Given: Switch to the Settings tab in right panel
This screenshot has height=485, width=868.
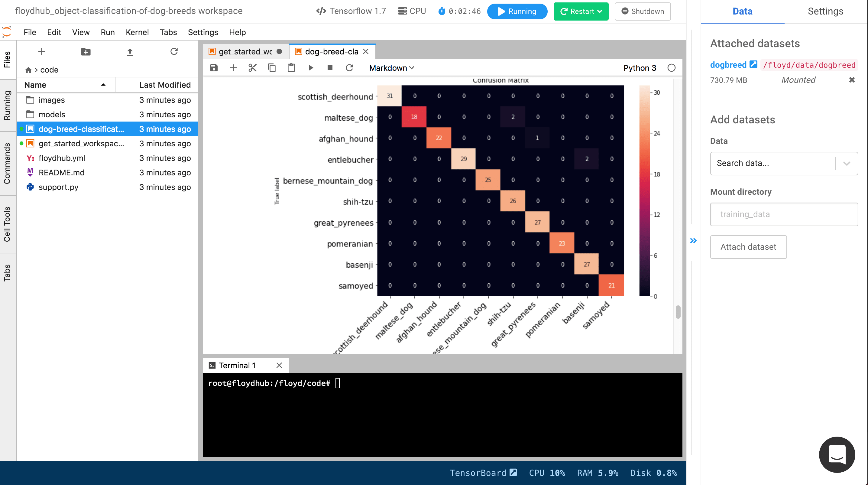Looking at the screenshot, I should 826,11.
